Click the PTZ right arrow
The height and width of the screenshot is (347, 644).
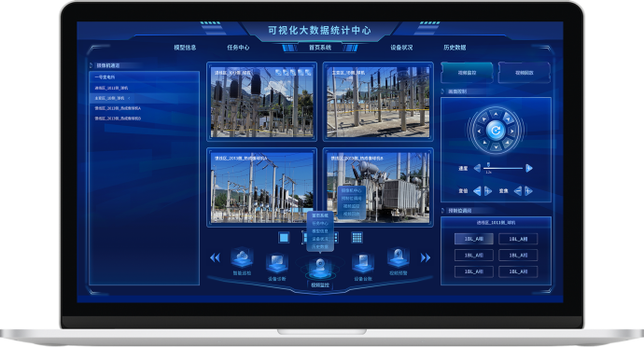(x=512, y=131)
